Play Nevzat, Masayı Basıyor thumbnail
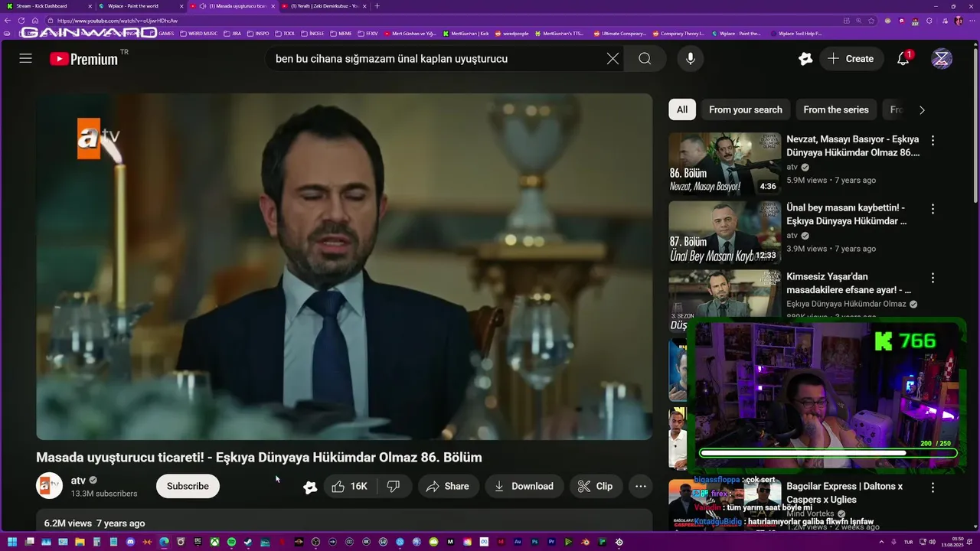 [x=725, y=164]
